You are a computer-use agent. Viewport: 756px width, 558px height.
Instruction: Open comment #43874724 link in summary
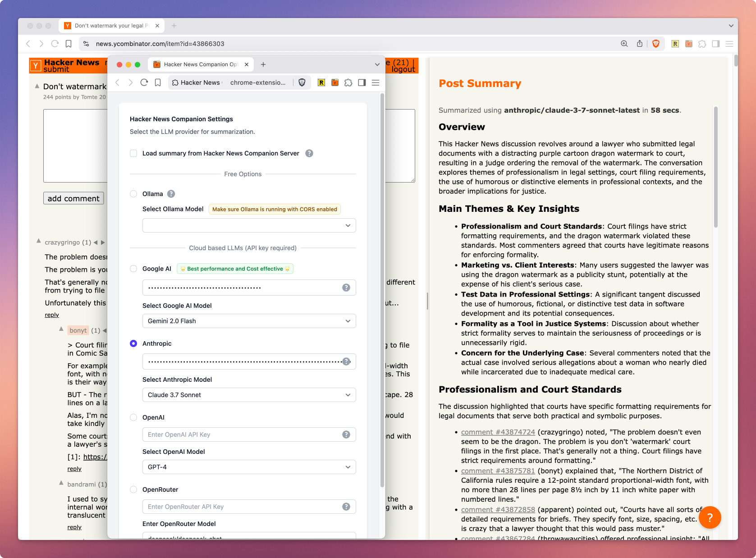(498, 432)
